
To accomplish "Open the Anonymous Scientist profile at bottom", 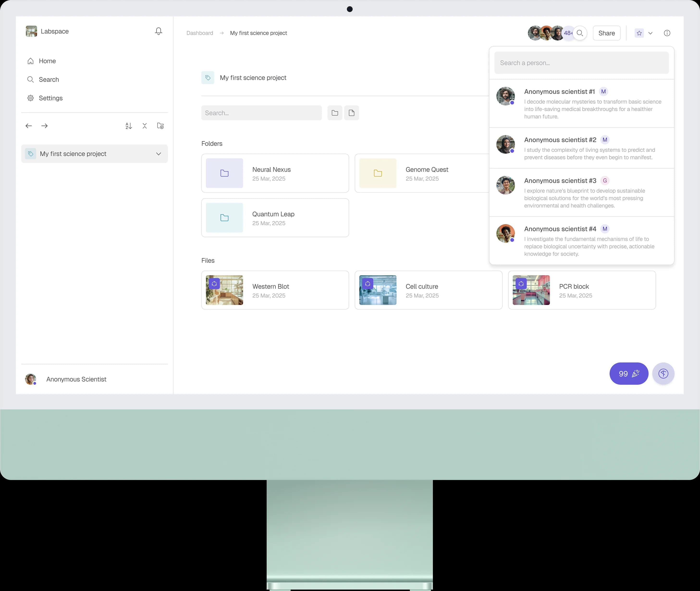I will click(x=66, y=379).
